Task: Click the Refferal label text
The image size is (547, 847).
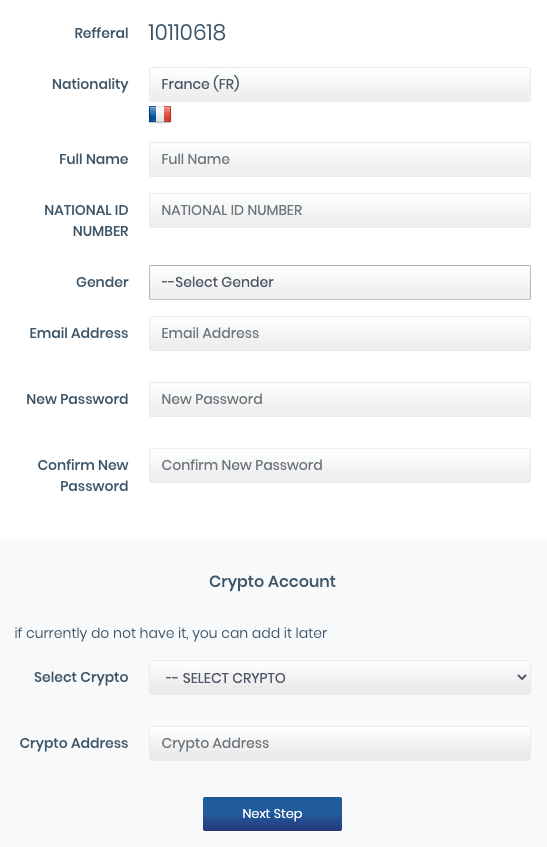Action: click(x=102, y=33)
